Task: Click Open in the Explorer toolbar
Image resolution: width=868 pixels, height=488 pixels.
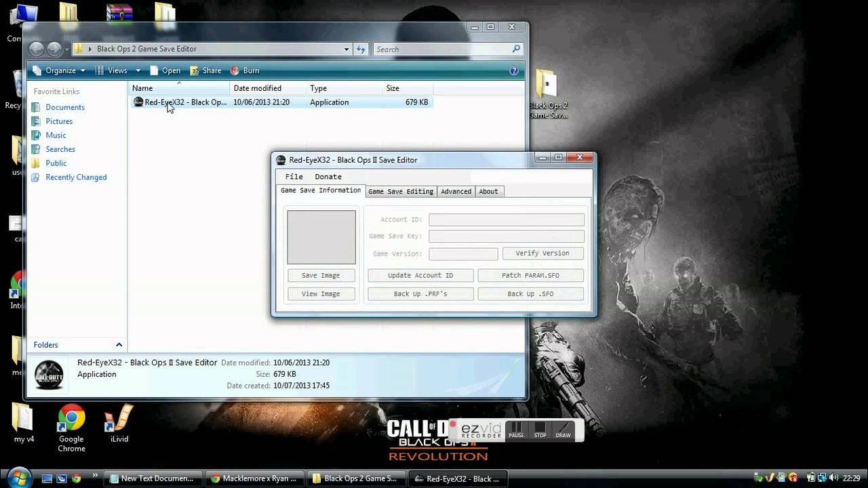Action: click(x=165, y=70)
